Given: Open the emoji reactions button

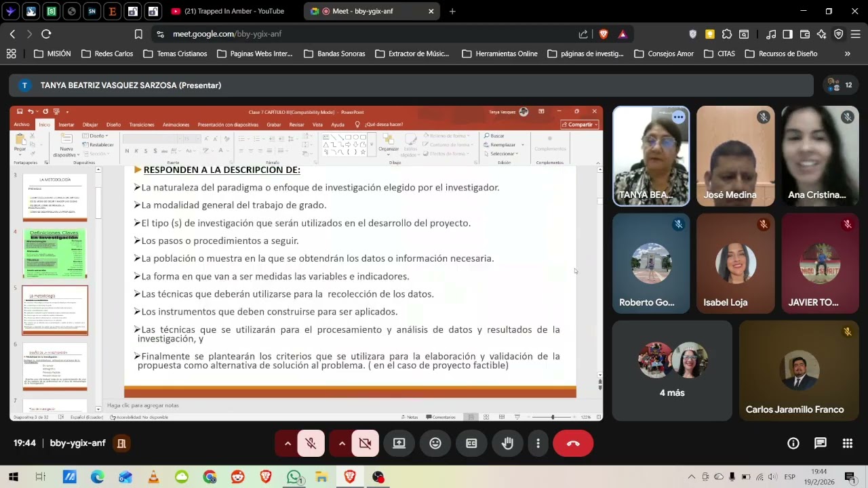Looking at the screenshot, I should [435, 443].
